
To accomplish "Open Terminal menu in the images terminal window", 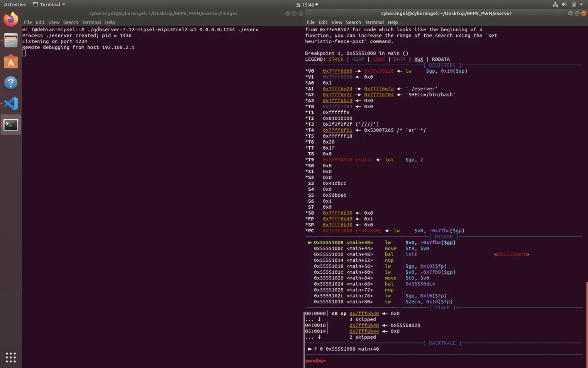I will tap(92, 22).
